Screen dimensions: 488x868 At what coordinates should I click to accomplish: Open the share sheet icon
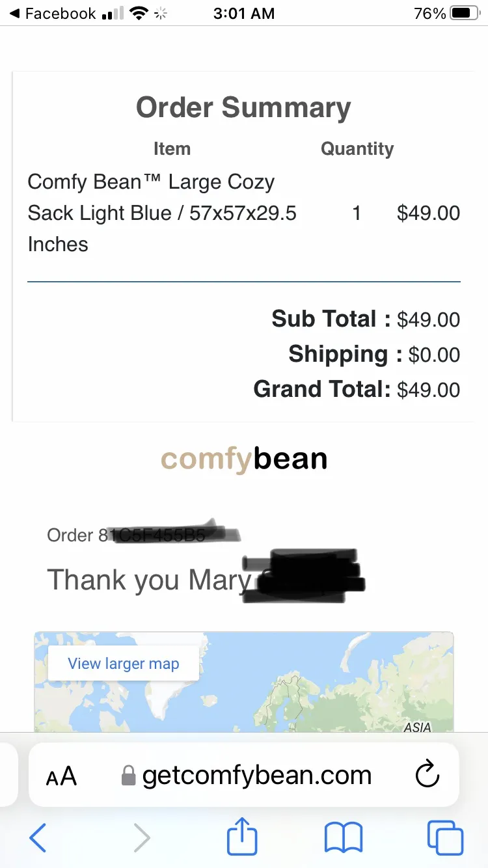click(x=242, y=835)
